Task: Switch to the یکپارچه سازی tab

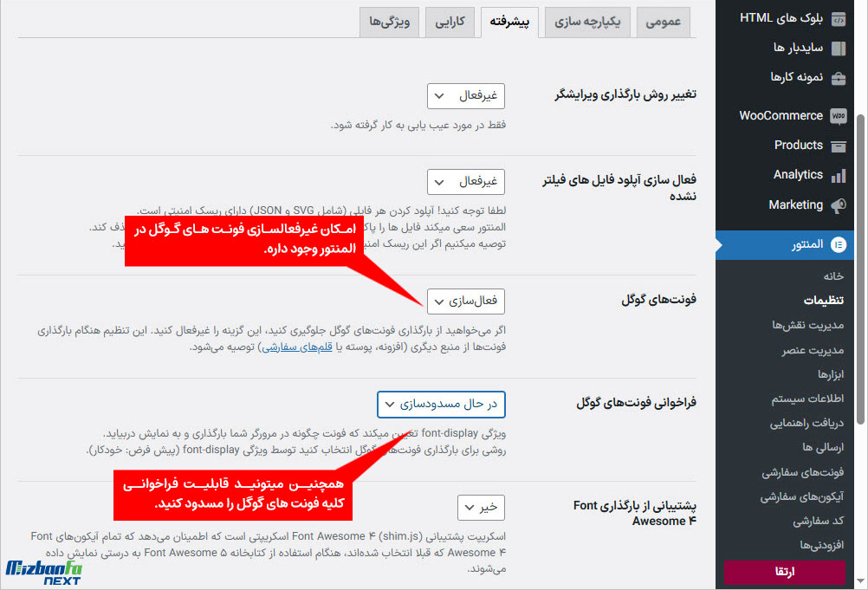Action: pyautogui.click(x=587, y=23)
